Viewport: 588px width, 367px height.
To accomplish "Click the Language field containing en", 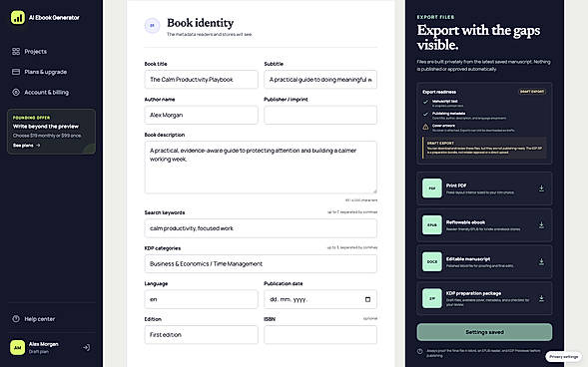I will coord(201,299).
